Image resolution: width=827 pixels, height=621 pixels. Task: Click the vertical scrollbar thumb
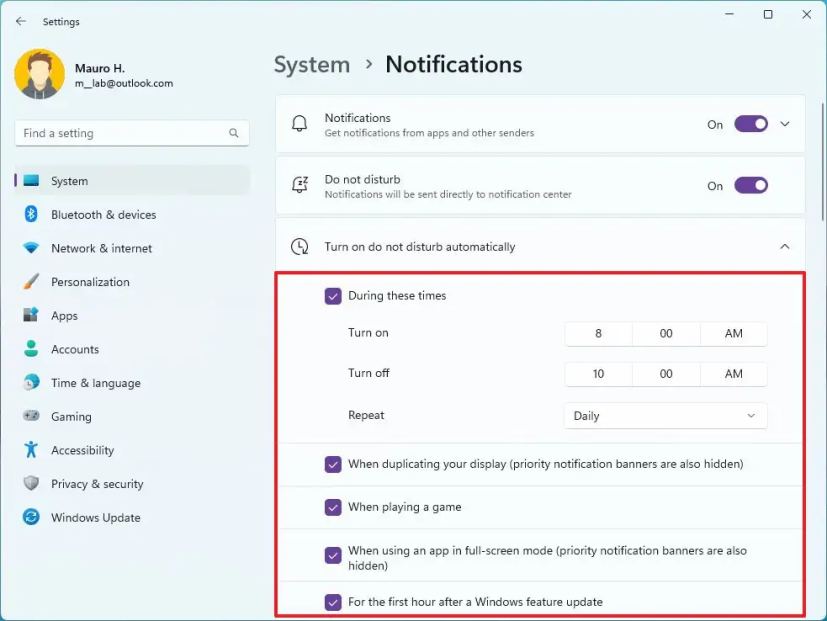point(822,161)
